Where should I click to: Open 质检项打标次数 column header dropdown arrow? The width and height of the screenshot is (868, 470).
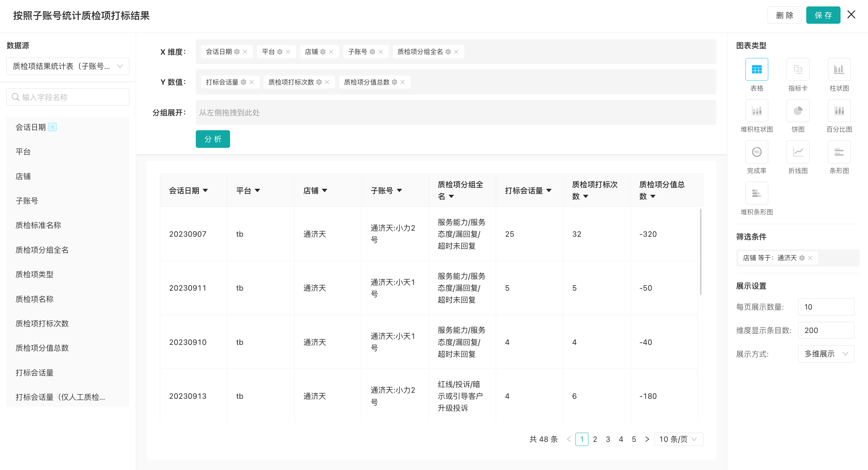pos(585,196)
